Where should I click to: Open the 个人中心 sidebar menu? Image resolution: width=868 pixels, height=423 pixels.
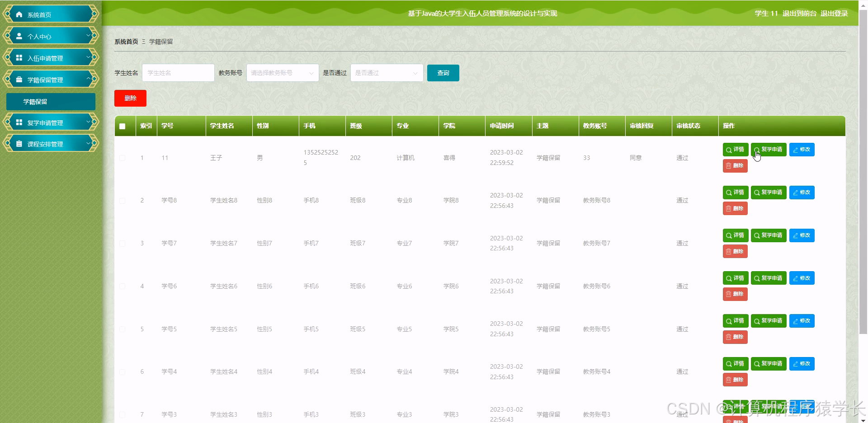[51, 36]
